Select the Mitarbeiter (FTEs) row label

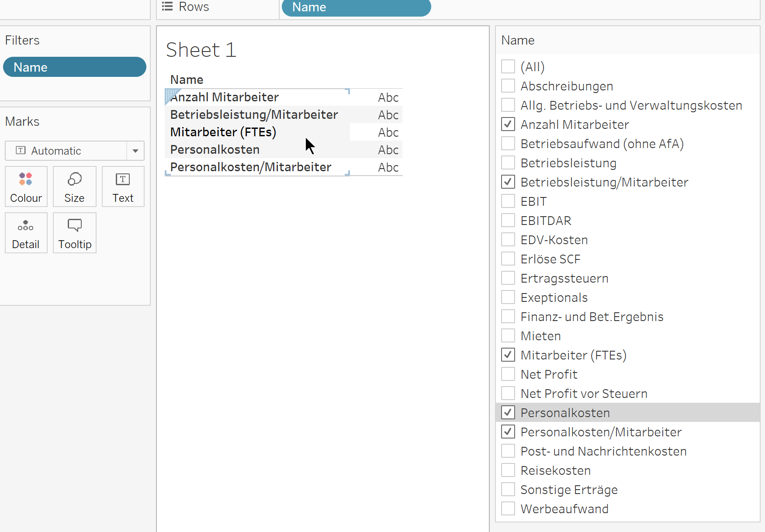pos(223,132)
